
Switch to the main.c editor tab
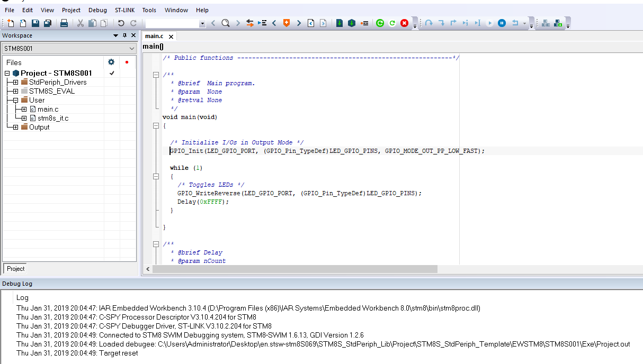tap(154, 37)
